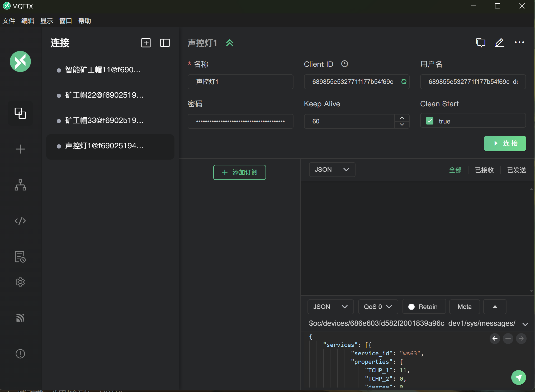The image size is (535, 392).
Task: Open the Connections page icon in sidebar
Action: 20,113
